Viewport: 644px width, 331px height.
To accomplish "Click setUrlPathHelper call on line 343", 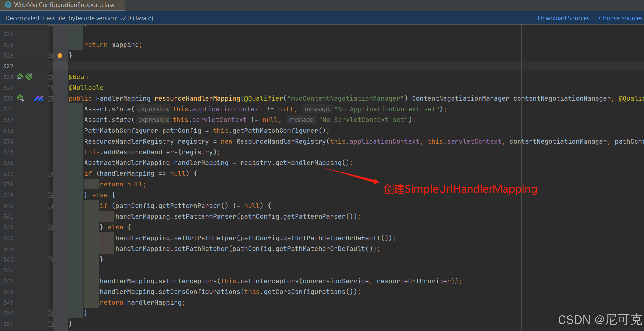I will tap(205, 238).
